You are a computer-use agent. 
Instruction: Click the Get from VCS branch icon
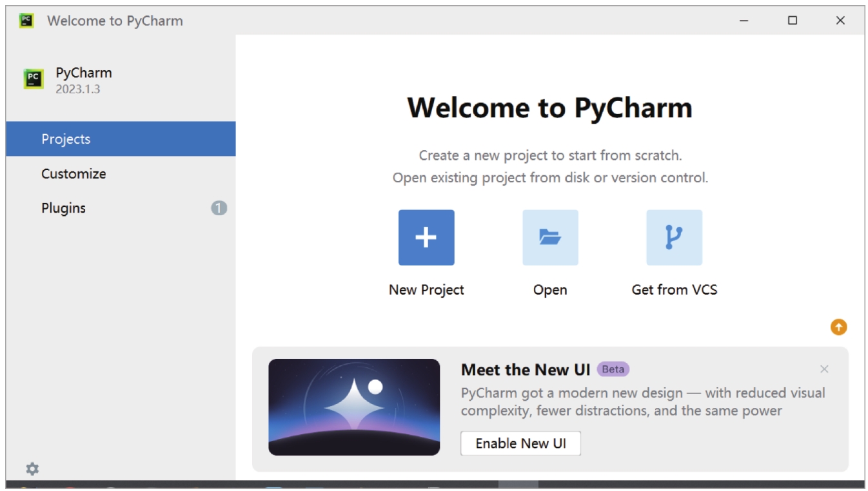pyautogui.click(x=674, y=238)
